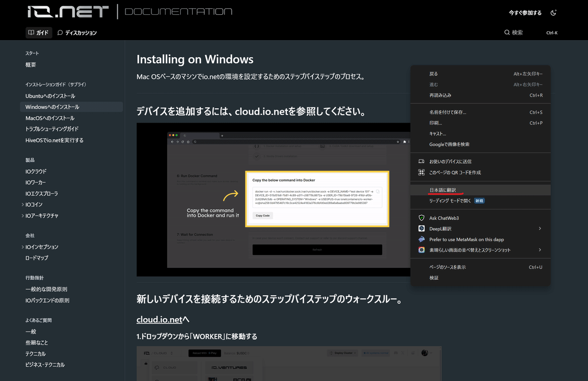
Task: Click the ガイド book icon
Action: coord(31,33)
